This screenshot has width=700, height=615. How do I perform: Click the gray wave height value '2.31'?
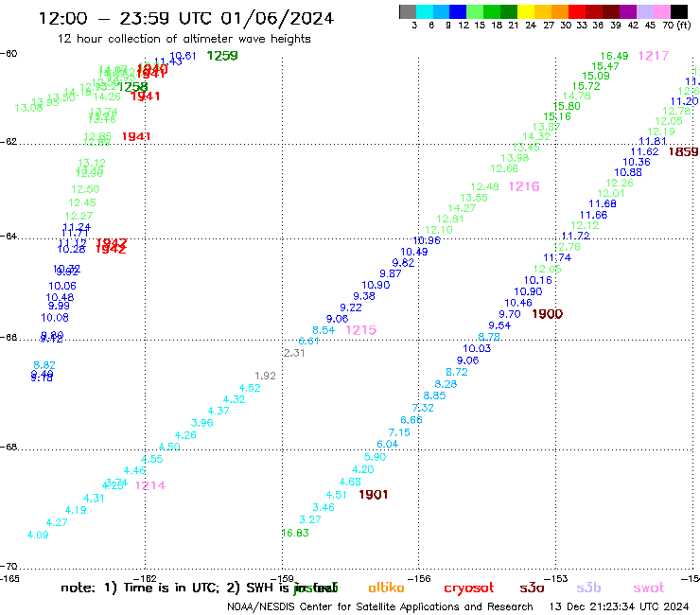point(294,353)
